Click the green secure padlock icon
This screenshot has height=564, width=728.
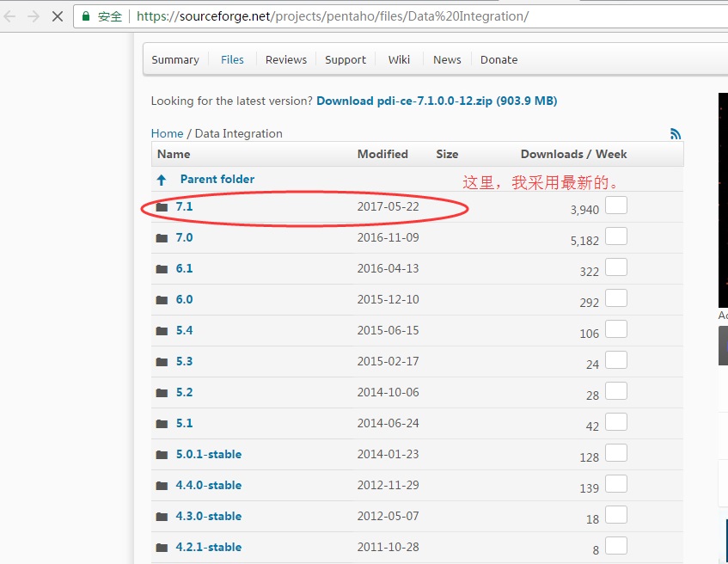pyautogui.click(x=86, y=16)
